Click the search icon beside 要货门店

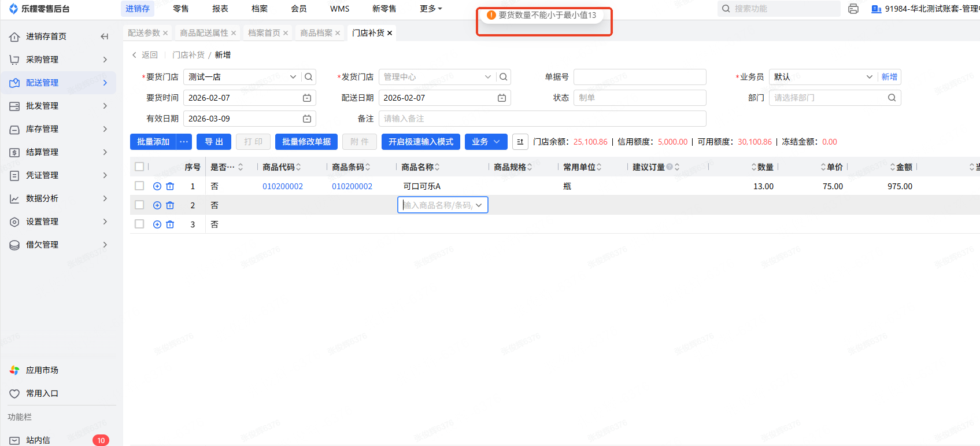click(309, 77)
